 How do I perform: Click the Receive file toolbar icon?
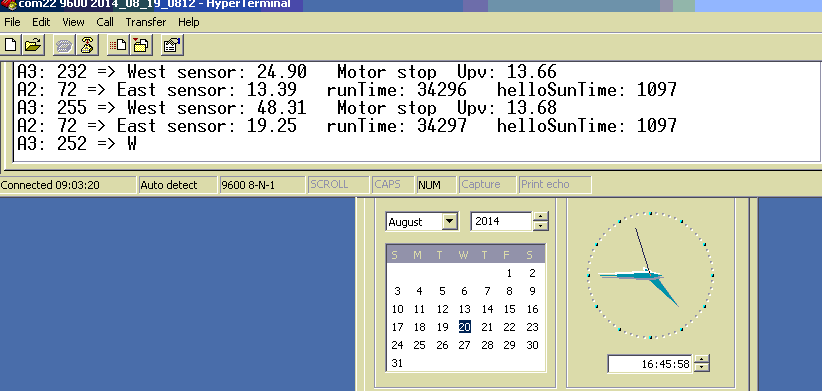pyautogui.click(x=140, y=46)
